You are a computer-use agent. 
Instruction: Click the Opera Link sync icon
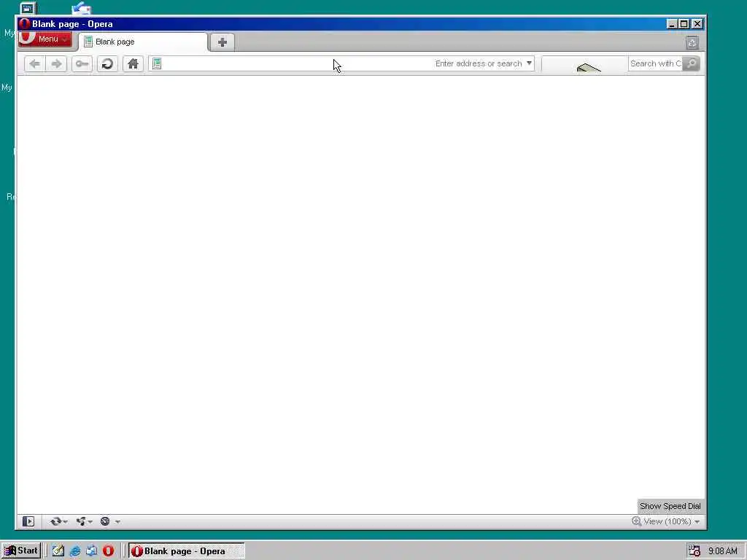pyautogui.click(x=55, y=521)
